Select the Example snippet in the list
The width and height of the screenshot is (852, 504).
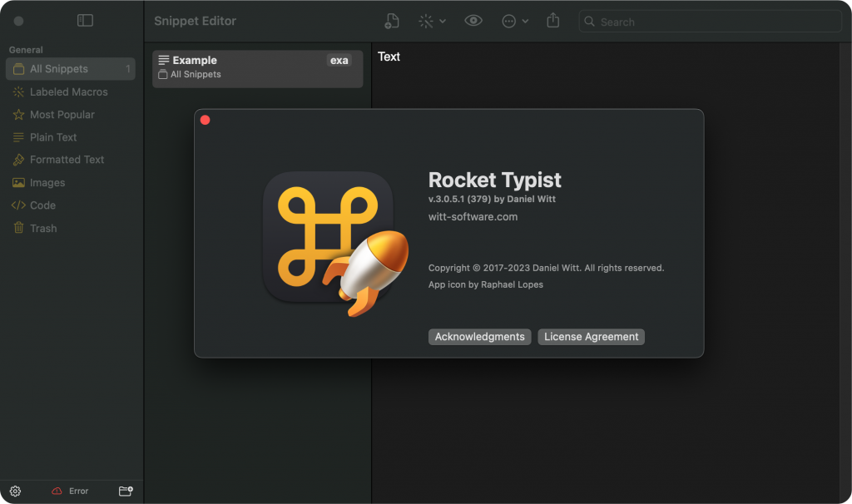point(258,68)
